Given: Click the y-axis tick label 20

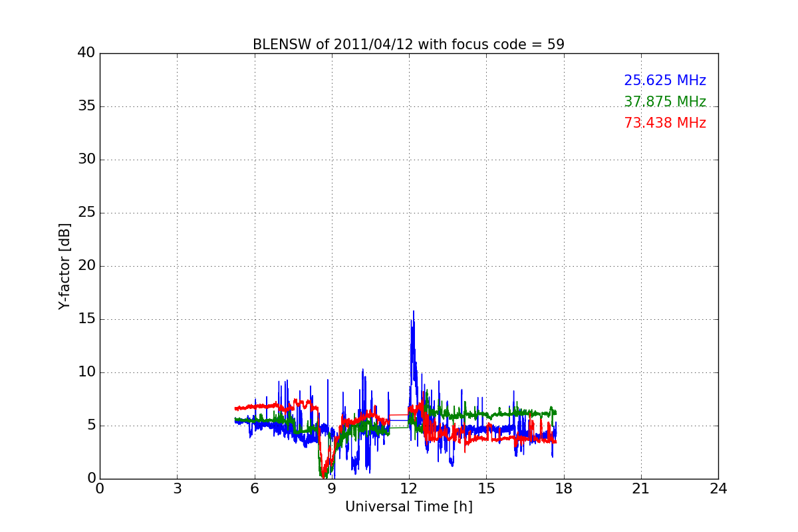Looking at the screenshot, I should (x=86, y=266).
